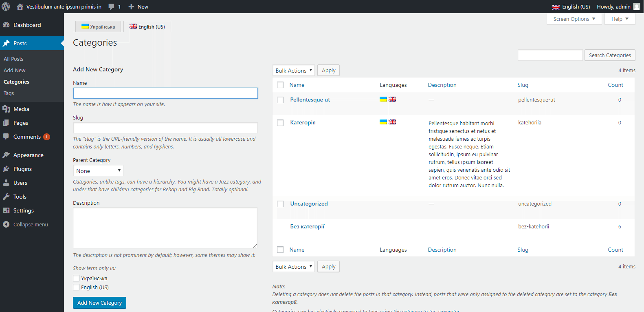Open the Howdy, admin account menu

tap(618, 7)
